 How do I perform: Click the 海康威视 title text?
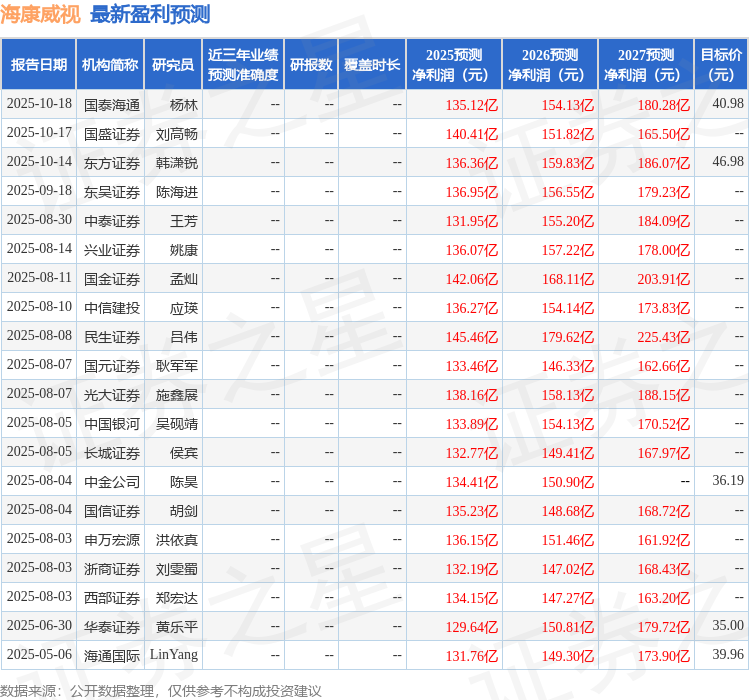pos(40,14)
